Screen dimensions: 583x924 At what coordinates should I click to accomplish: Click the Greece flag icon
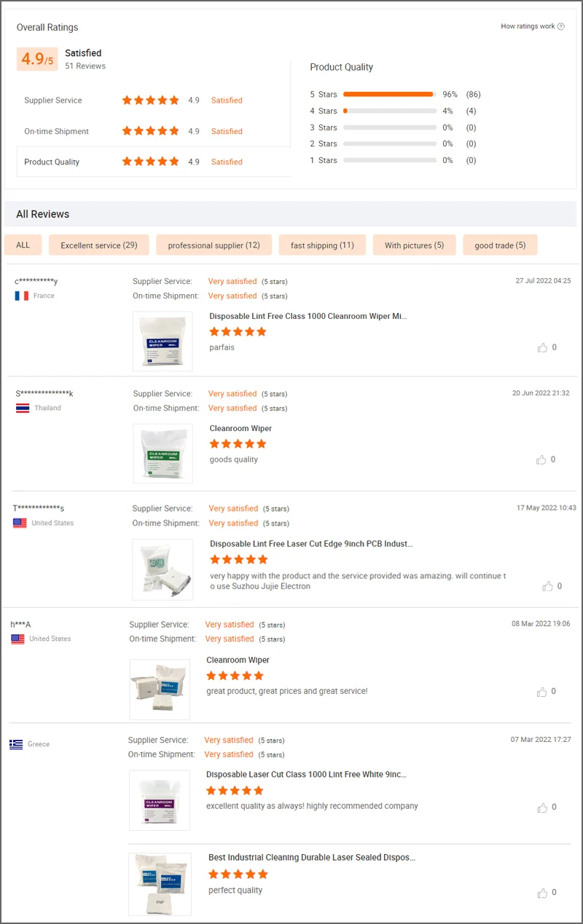16,744
